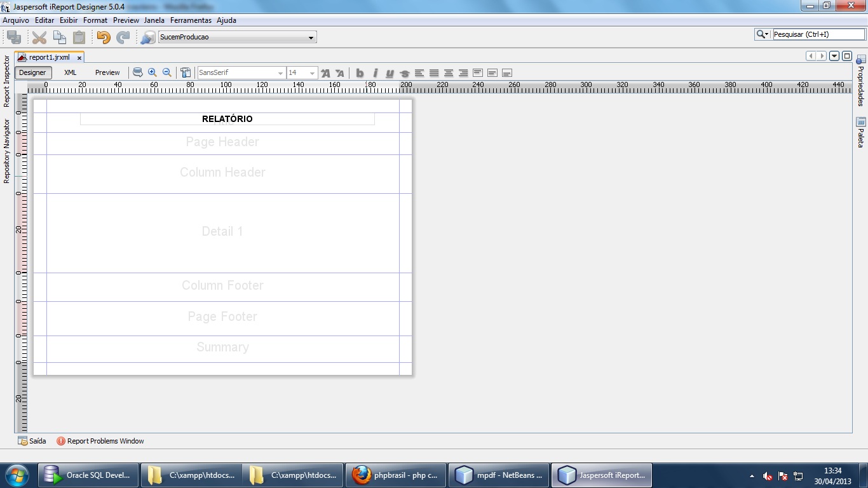
Task: Click the format painter tool icon
Action: coord(186,72)
